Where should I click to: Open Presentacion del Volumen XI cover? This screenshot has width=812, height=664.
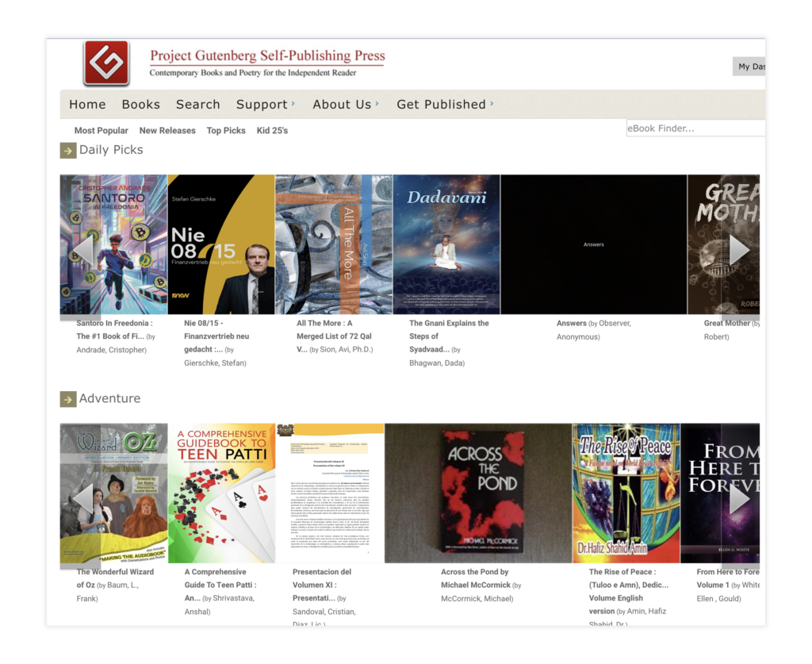coord(331,493)
